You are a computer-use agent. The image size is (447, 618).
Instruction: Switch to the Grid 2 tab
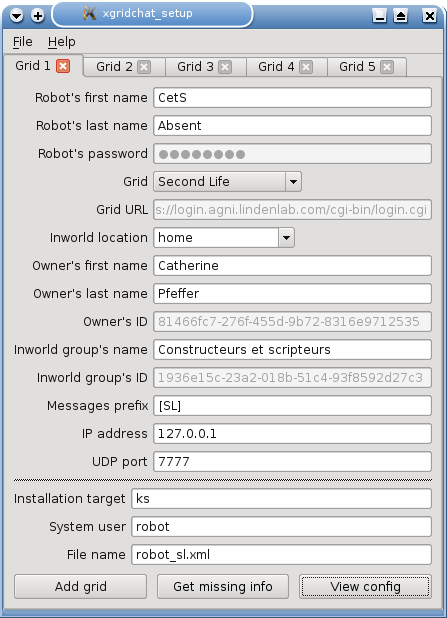coord(115,67)
